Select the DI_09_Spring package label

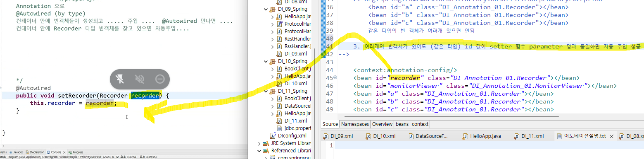click(x=292, y=9)
